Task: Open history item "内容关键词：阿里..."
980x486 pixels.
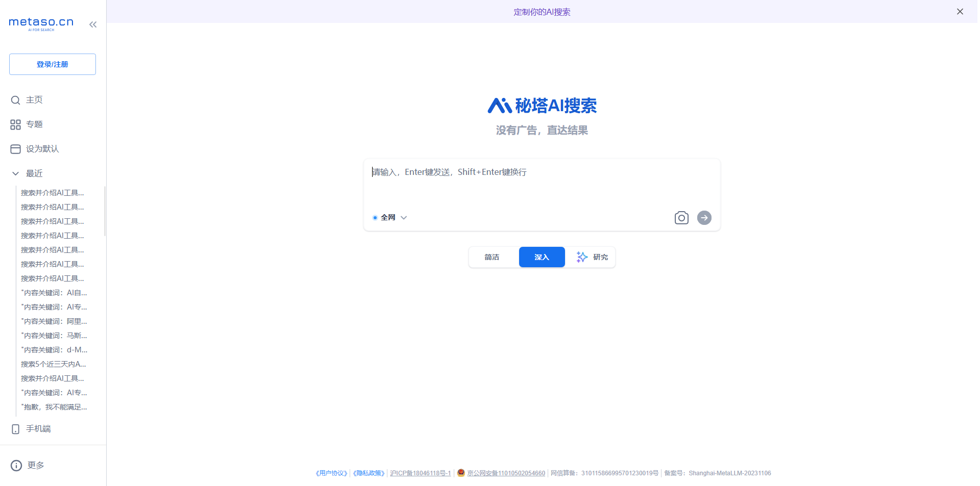Action: pos(54,321)
